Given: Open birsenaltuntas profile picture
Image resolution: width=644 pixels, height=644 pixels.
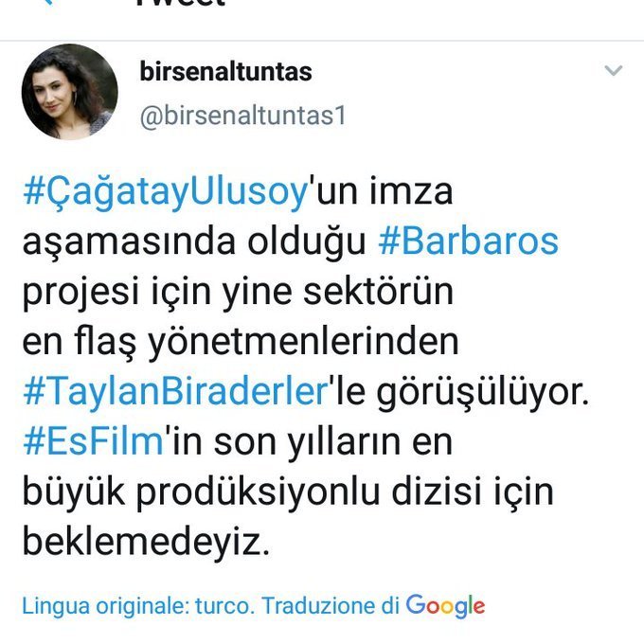Looking at the screenshot, I should point(69,92).
